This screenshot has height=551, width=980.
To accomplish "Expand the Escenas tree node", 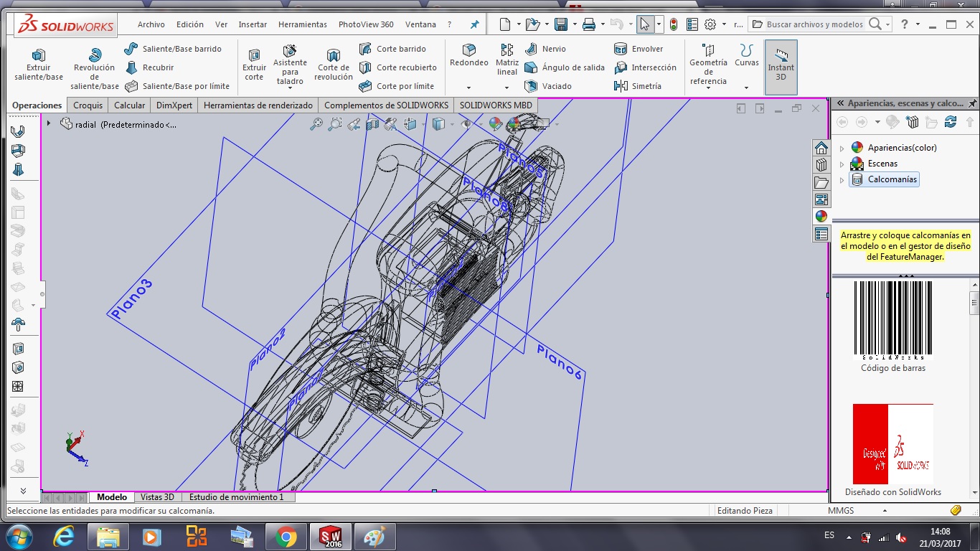I will click(x=842, y=164).
